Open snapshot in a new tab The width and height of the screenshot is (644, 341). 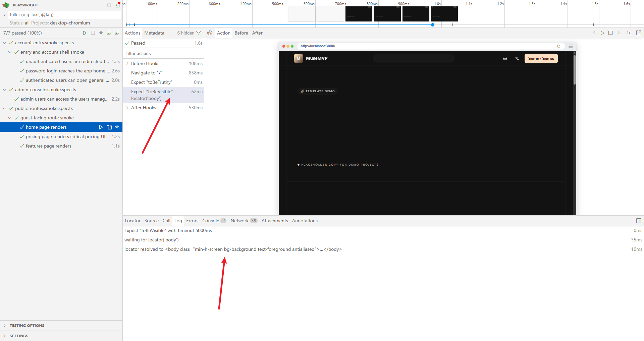click(639, 33)
